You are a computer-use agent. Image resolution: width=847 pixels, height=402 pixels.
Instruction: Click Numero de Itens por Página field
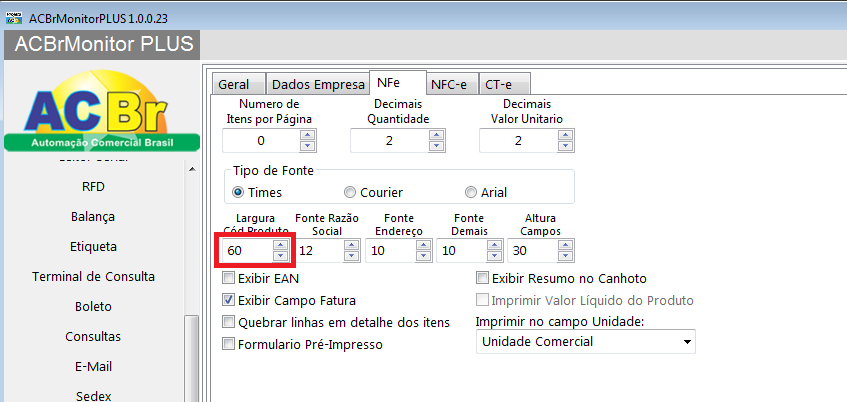pos(261,141)
